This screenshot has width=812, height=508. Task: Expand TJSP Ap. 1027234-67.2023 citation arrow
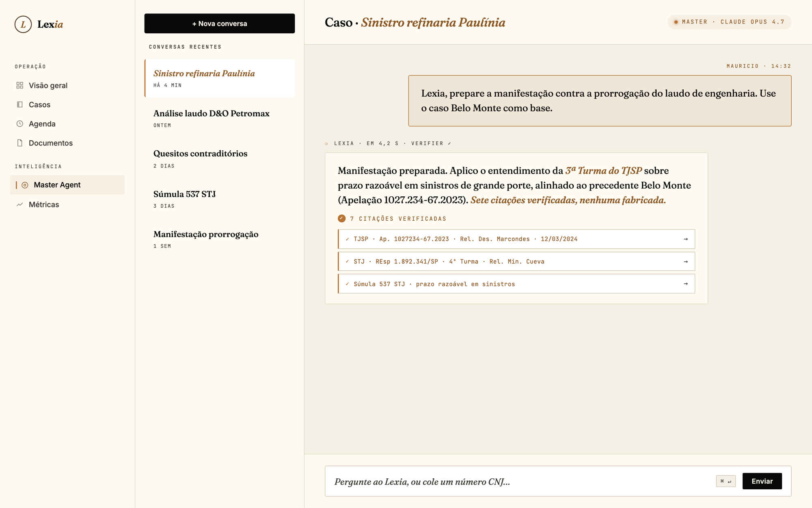(686, 239)
